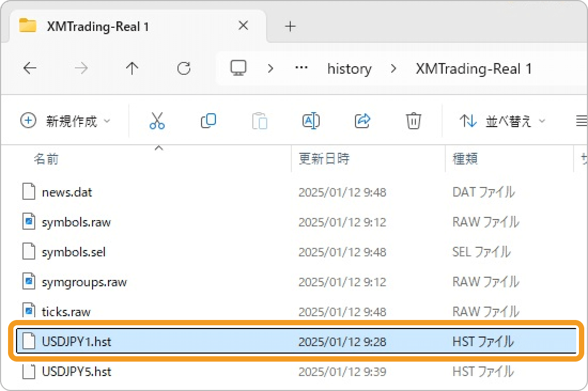Viewport: 588px width, 391px height.
Task: Go back with the left arrow
Action: 29,68
